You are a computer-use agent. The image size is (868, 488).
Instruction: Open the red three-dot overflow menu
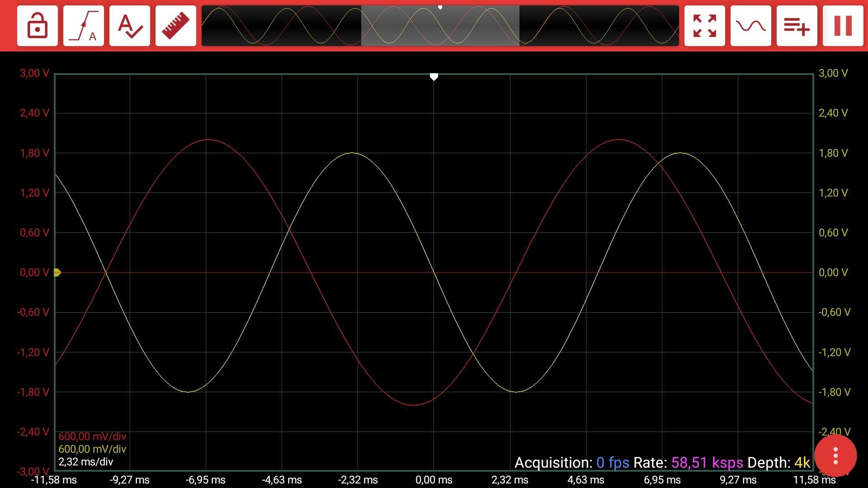[x=835, y=456]
